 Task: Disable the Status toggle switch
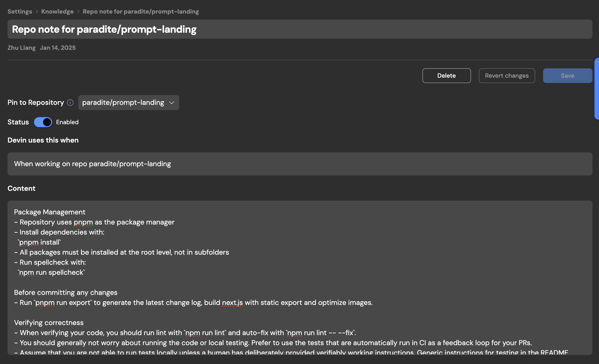click(x=43, y=122)
